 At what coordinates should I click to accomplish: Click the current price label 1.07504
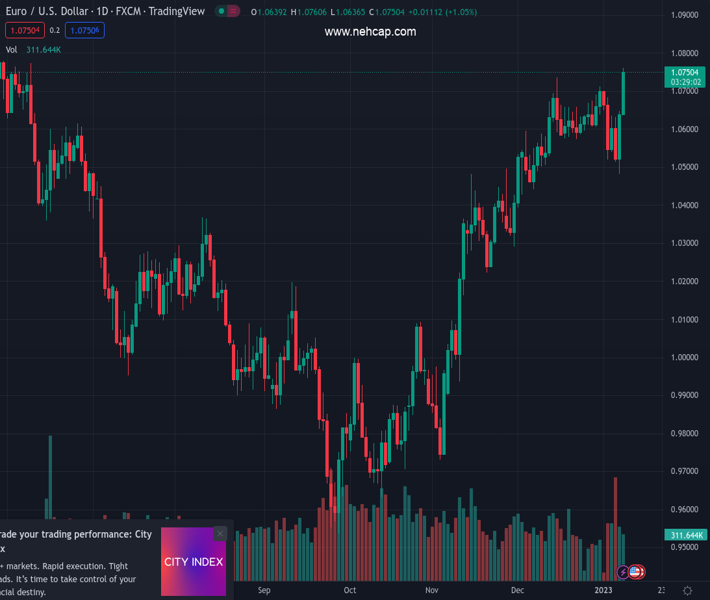pyautogui.click(x=684, y=72)
